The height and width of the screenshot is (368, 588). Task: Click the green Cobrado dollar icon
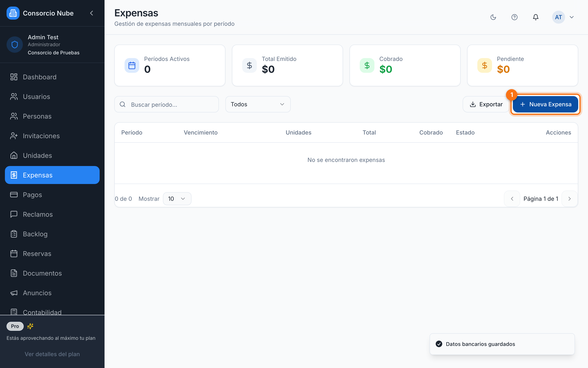(x=367, y=65)
